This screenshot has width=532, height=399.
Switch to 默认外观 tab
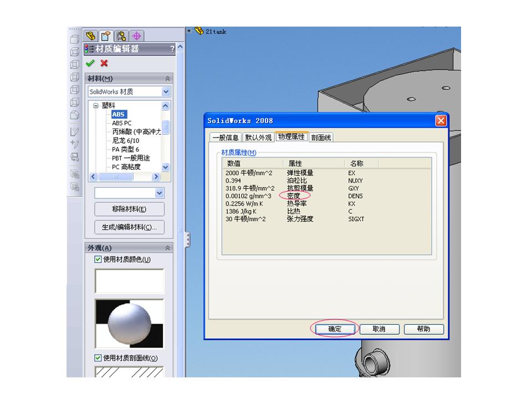258,137
